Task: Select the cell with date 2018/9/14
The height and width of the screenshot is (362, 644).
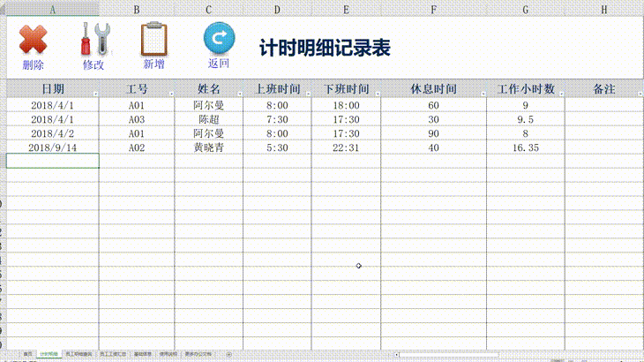Action: click(52, 147)
